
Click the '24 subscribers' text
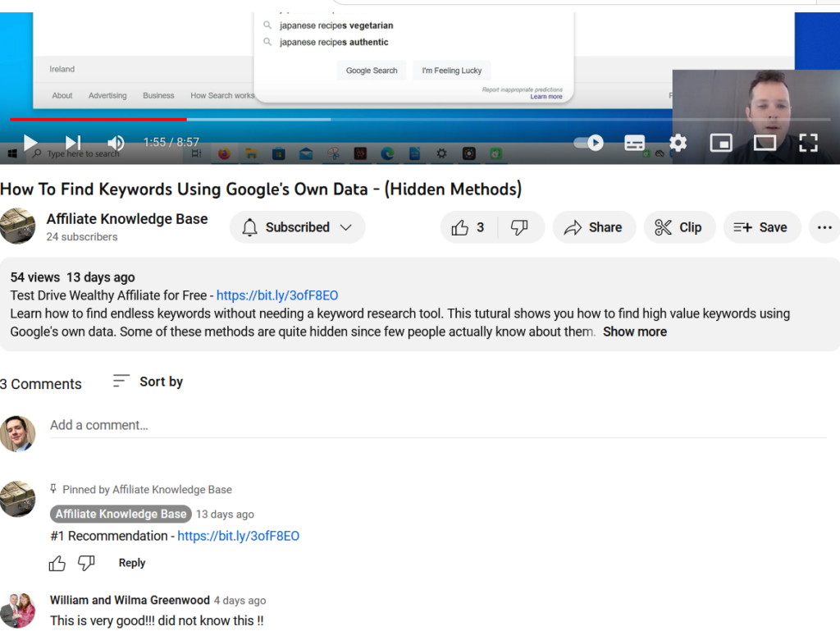81,237
